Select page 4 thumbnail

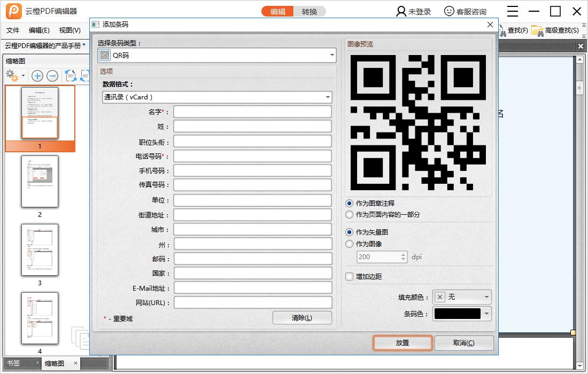click(40, 318)
